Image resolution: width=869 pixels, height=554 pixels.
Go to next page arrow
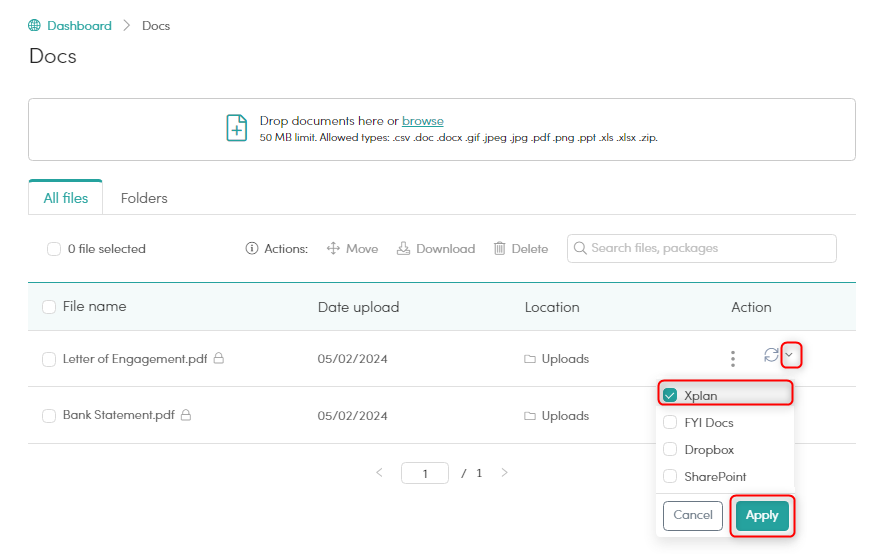(x=504, y=473)
